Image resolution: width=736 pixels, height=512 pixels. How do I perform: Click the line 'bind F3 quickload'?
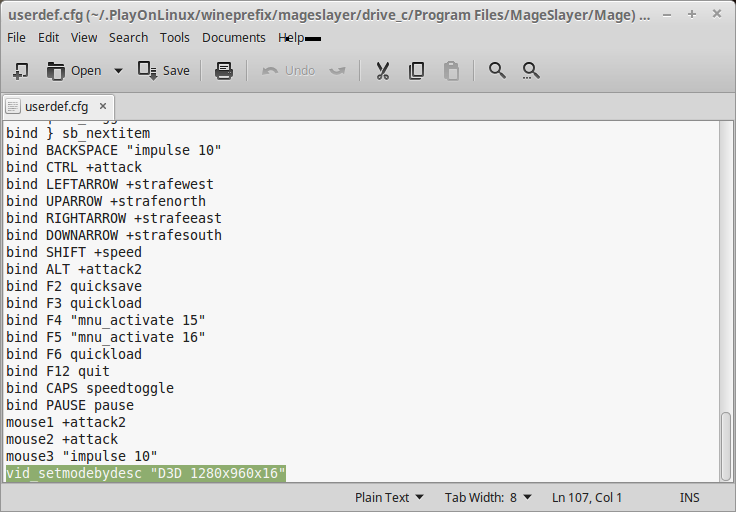tap(74, 303)
